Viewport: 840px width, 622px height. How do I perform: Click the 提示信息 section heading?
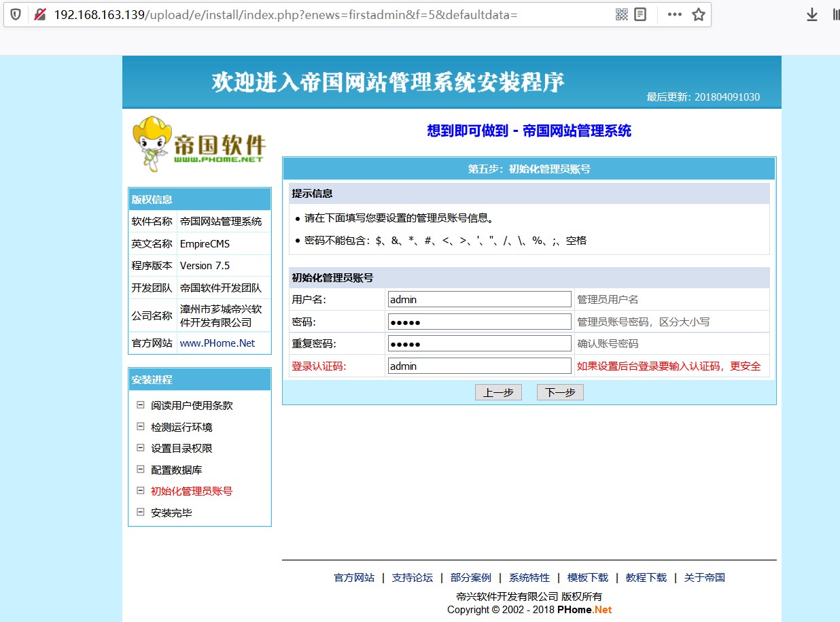(x=312, y=193)
